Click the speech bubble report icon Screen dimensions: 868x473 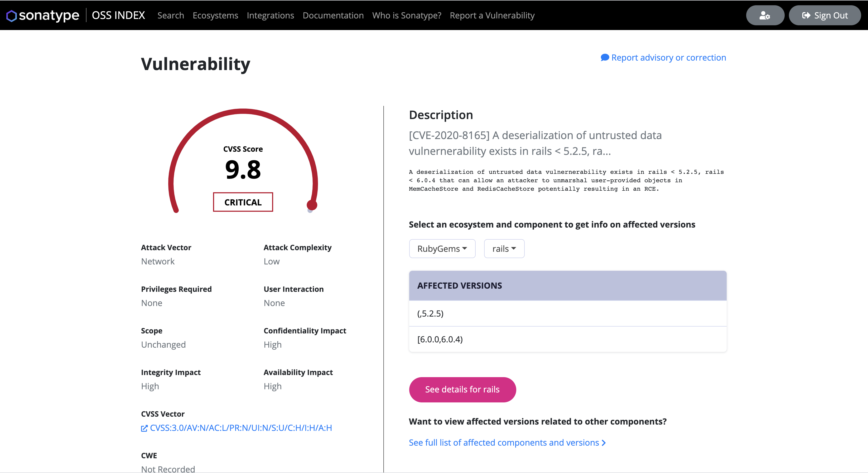click(x=605, y=58)
